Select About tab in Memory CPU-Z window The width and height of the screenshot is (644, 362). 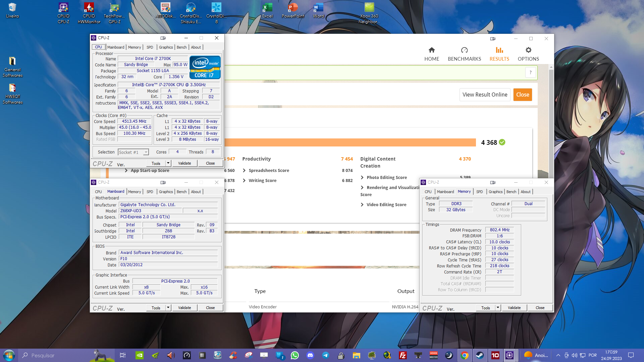(526, 192)
